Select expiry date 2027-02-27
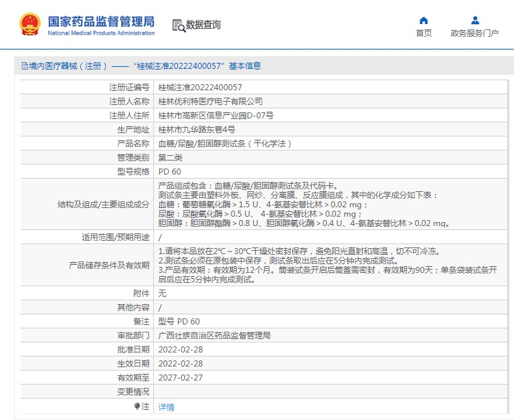The width and height of the screenshot is (514, 420). (x=181, y=378)
